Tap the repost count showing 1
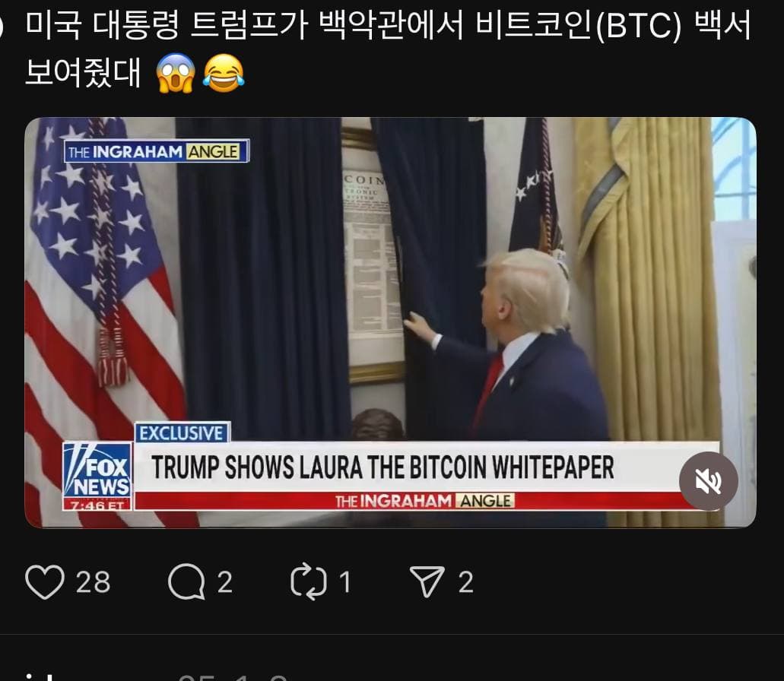This screenshot has height=681, width=784. [345, 582]
